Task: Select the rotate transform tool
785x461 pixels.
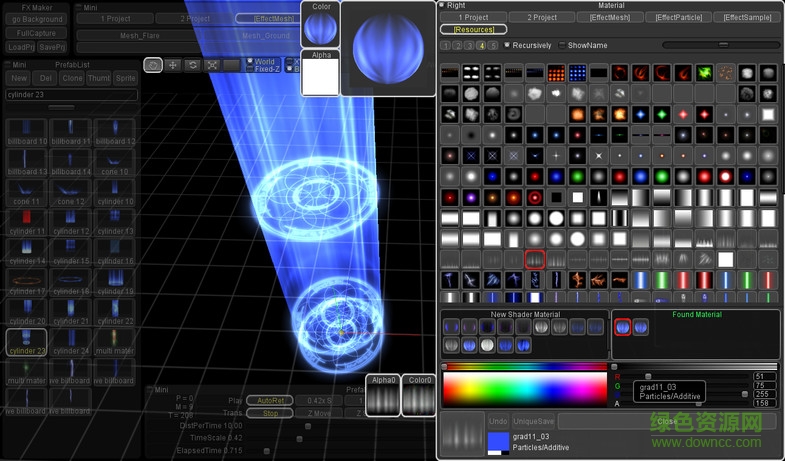Action: 192,65
